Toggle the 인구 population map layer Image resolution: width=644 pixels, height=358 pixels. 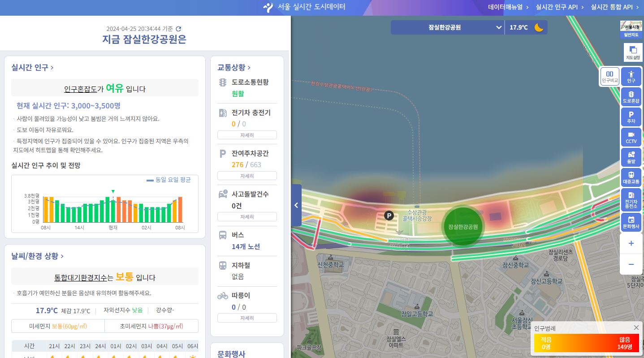(631, 77)
